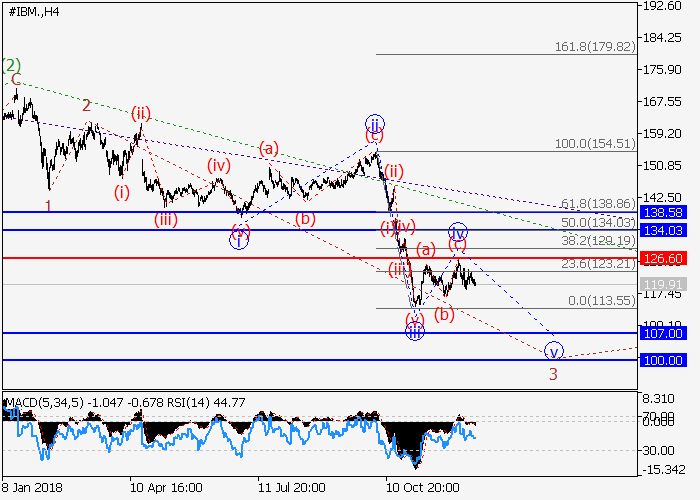Image resolution: width=700 pixels, height=500 pixels.
Task: Select the circled blue wave v marker
Action: point(553,351)
